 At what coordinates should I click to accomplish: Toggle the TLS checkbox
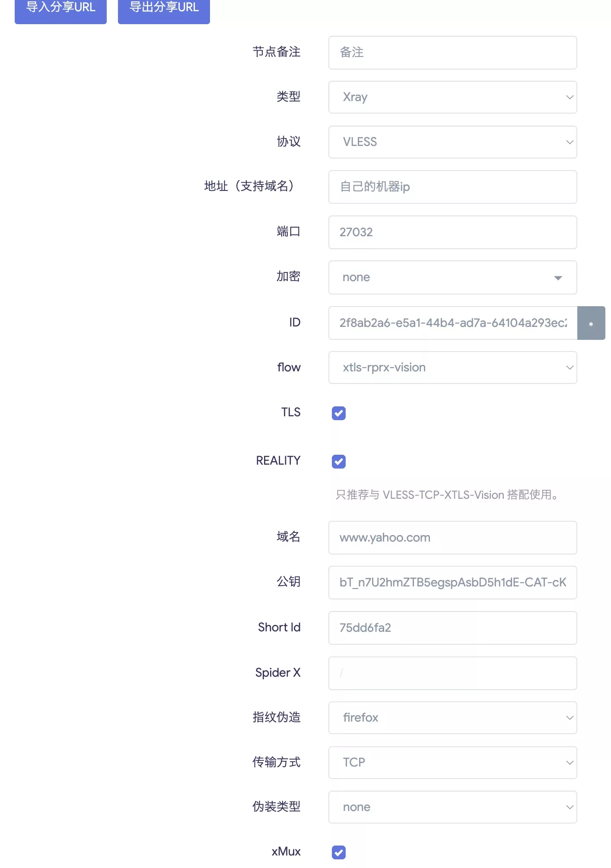[x=339, y=413]
